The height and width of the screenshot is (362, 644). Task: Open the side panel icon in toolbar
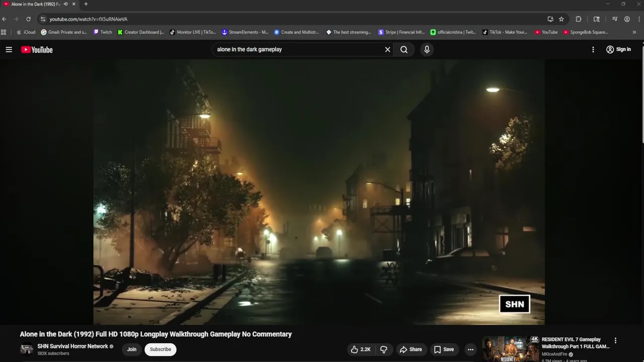coord(597,19)
